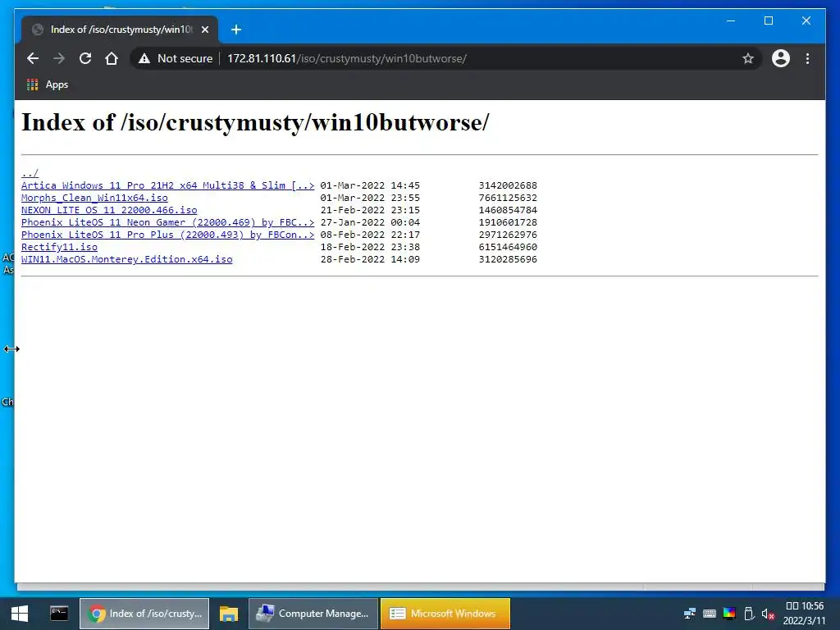Viewport: 840px width, 630px height.
Task: Minimize the Chrome window
Action: pos(731,21)
